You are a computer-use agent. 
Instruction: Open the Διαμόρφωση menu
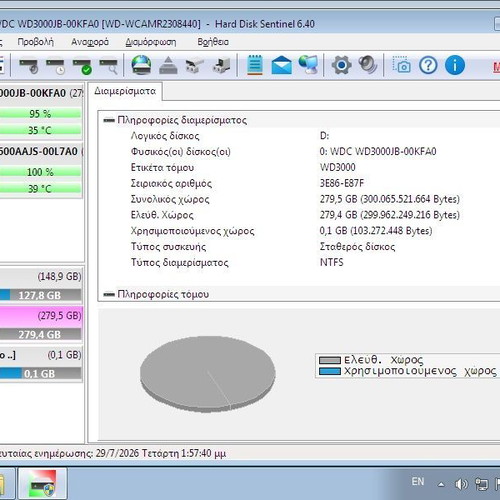point(151,42)
